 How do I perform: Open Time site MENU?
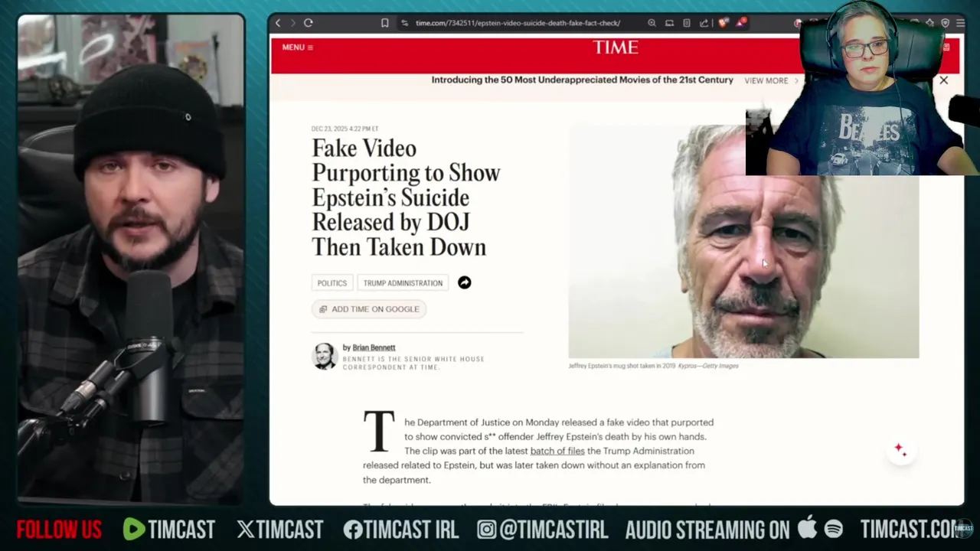pos(297,47)
